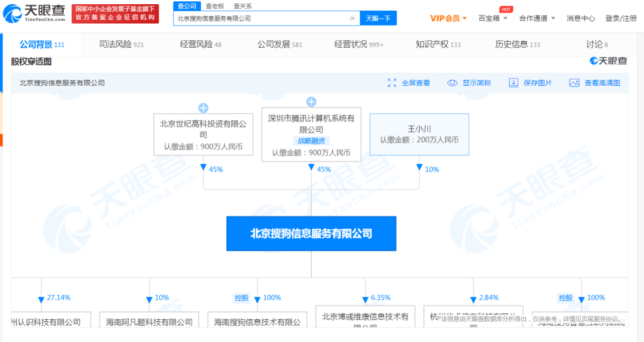644x342 pixels.
Task: Toggle short names with 显示简称 eye icon
Action: pyautogui.click(x=452, y=83)
